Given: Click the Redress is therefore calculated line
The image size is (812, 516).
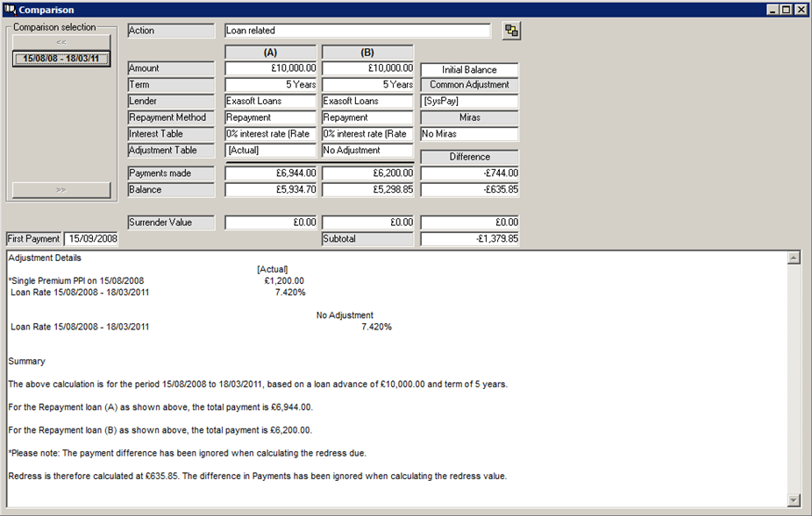Looking at the screenshot, I should click(x=258, y=477).
